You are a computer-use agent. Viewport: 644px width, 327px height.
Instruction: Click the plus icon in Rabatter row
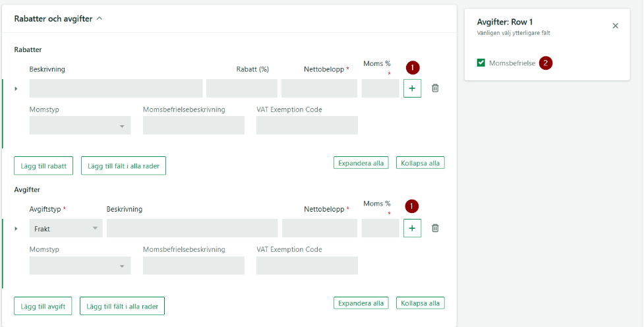point(412,88)
